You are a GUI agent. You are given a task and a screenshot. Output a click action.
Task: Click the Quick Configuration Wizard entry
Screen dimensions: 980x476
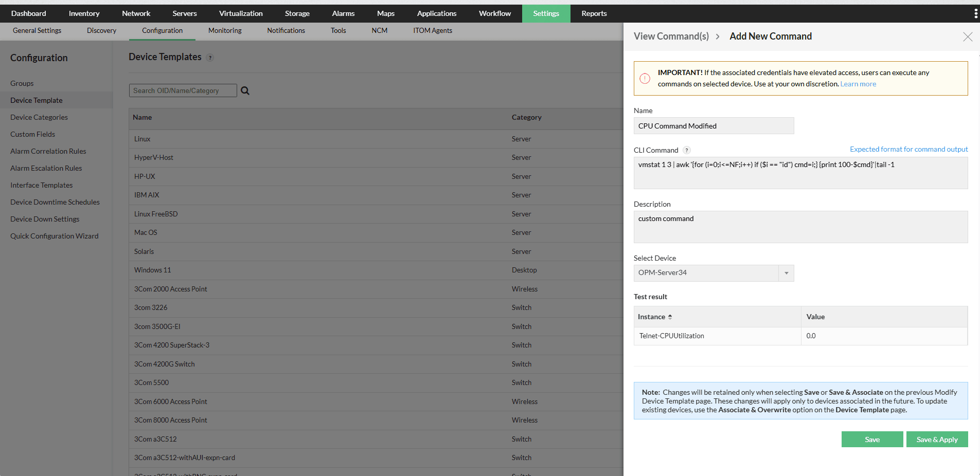pos(54,236)
